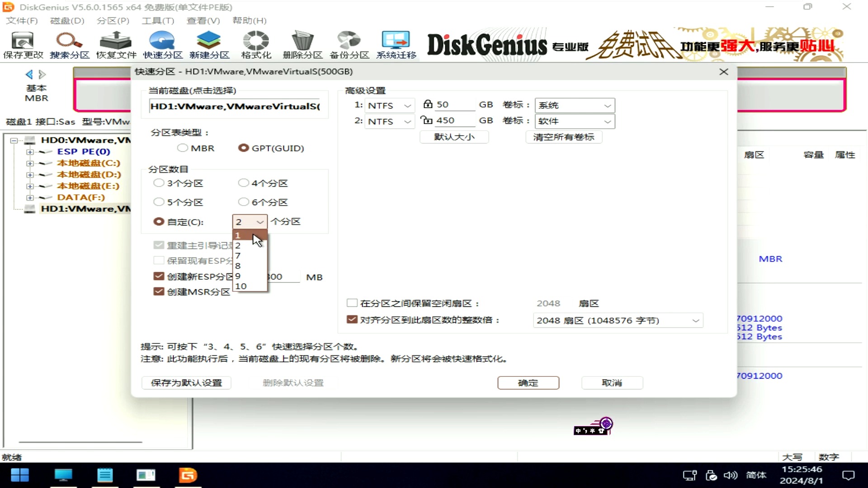Enable reserve free sectors between partitions
This screenshot has width=868, height=488.
pyautogui.click(x=352, y=303)
